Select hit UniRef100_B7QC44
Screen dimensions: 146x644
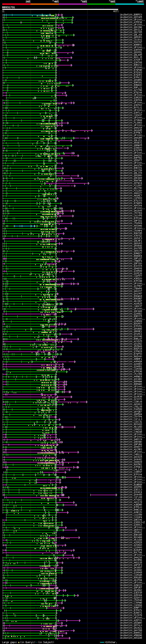(131, 93)
